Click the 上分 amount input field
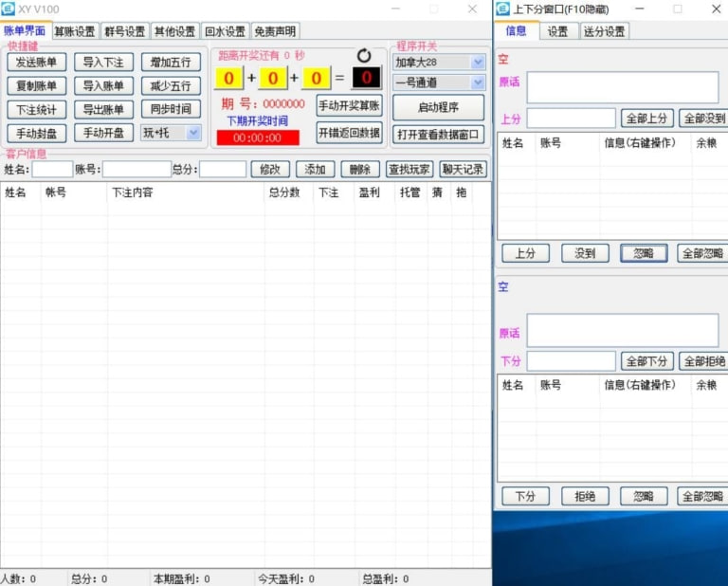The width and height of the screenshot is (728, 586). click(x=571, y=119)
